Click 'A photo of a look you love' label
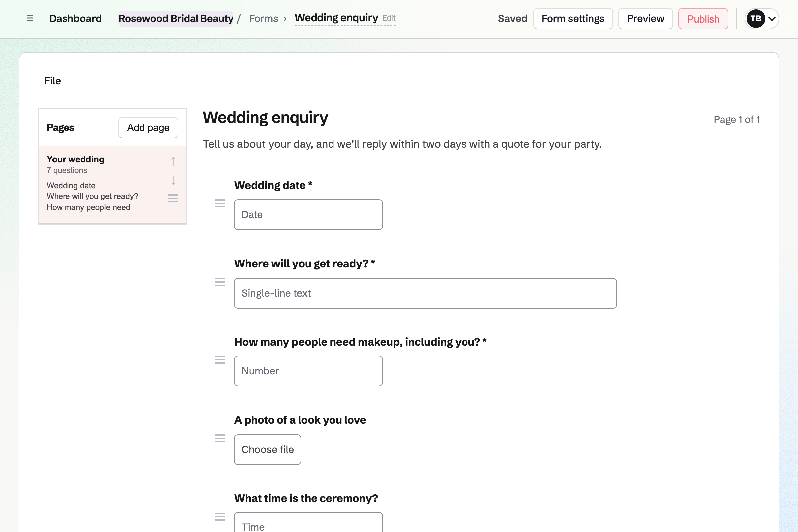 click(300, 420)
